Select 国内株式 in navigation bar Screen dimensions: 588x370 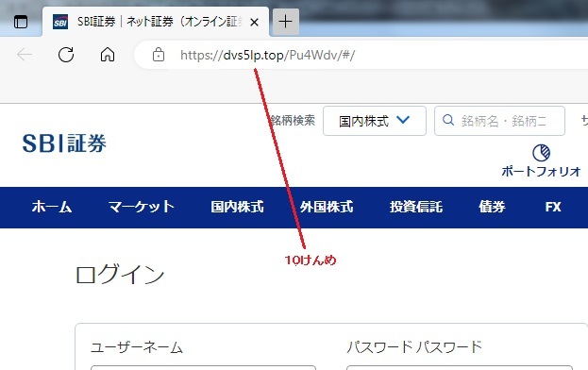pos(238,207)
